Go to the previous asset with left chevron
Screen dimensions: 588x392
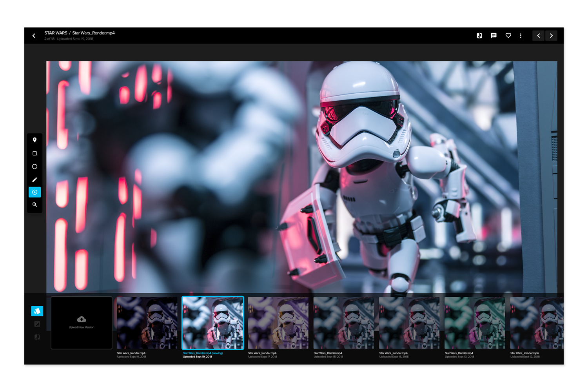[538, 36]
